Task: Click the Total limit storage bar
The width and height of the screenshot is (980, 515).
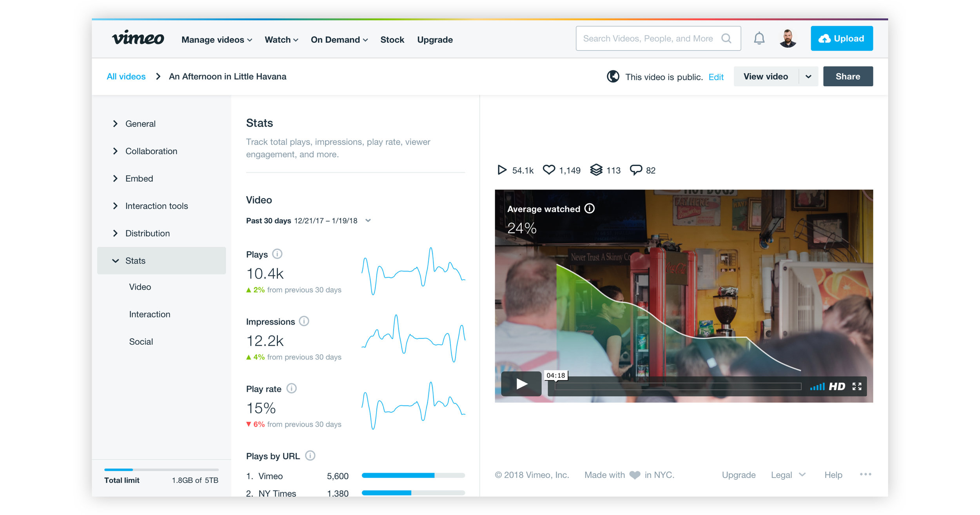Action: click(x=161, y=470)
